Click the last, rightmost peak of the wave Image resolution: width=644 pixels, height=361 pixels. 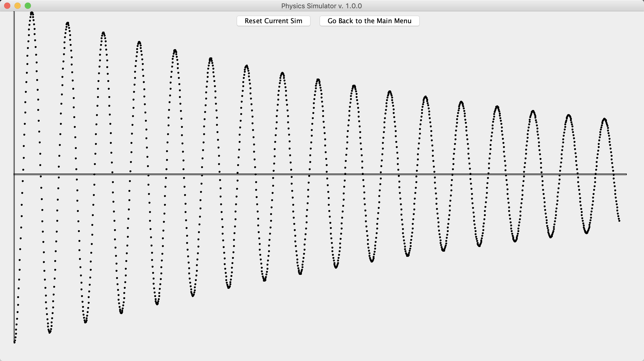click(605, 119)
